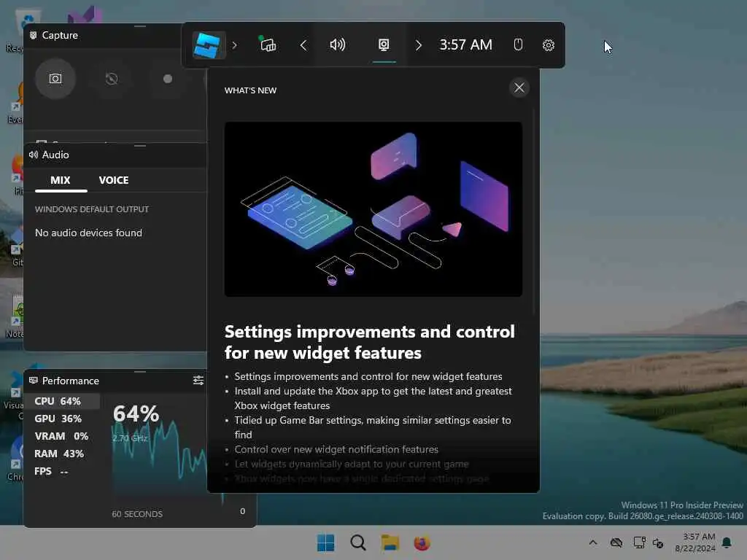This screenshot has height=560, width=747.
Task: Close the What's New panel
Action: click(519, 87)
